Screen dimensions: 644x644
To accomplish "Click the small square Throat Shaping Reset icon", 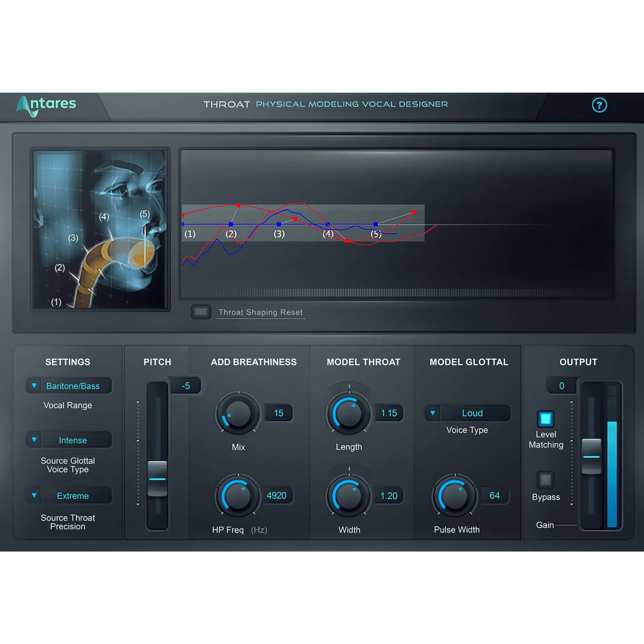I will 201,312.
